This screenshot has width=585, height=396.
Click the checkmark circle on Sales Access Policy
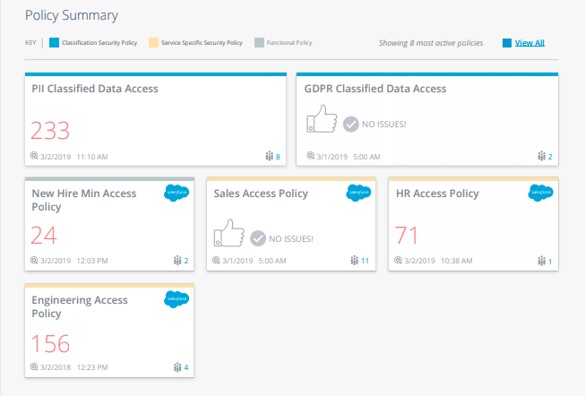258,238
